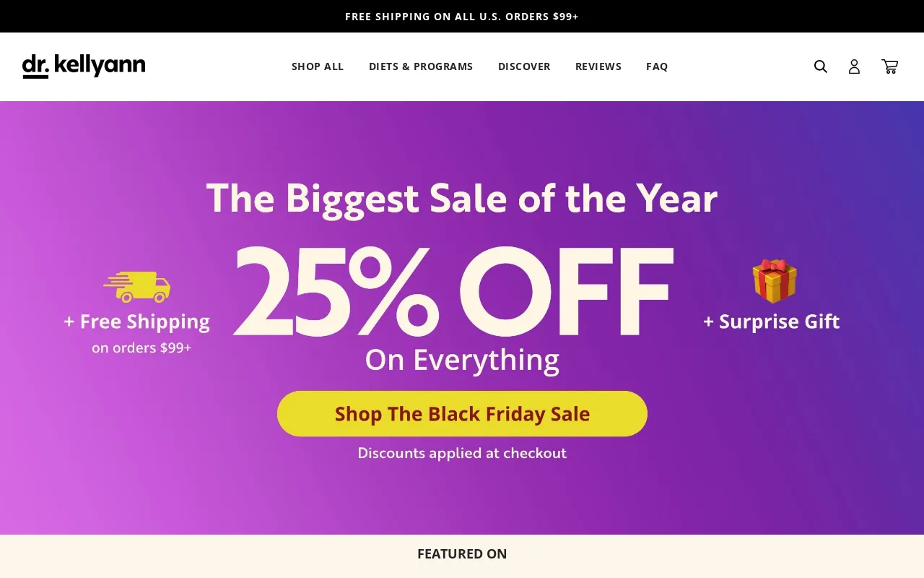Click the On Everything banner text
The image size is (924, 578).
462,360
